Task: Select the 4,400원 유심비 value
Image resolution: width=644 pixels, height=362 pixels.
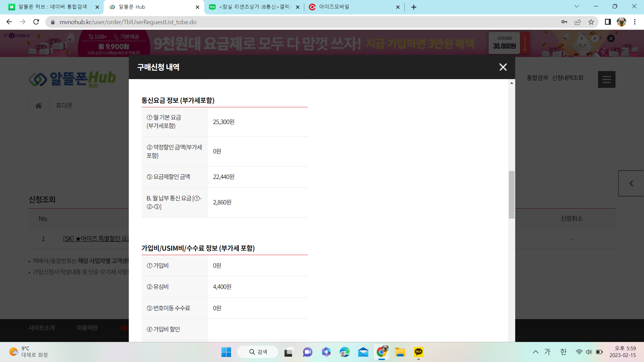Action: coord(222,287)
